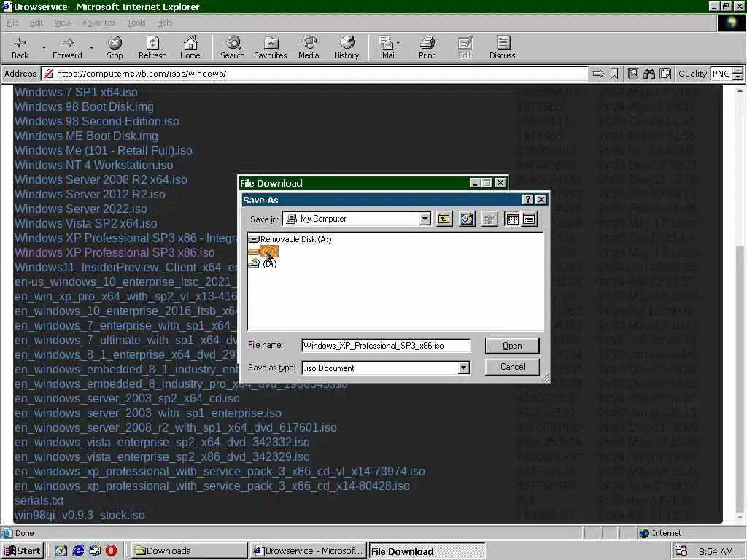Select the highlighted (C:) drive entry
Screen dimensions: 747x560
tap(263, 252)
